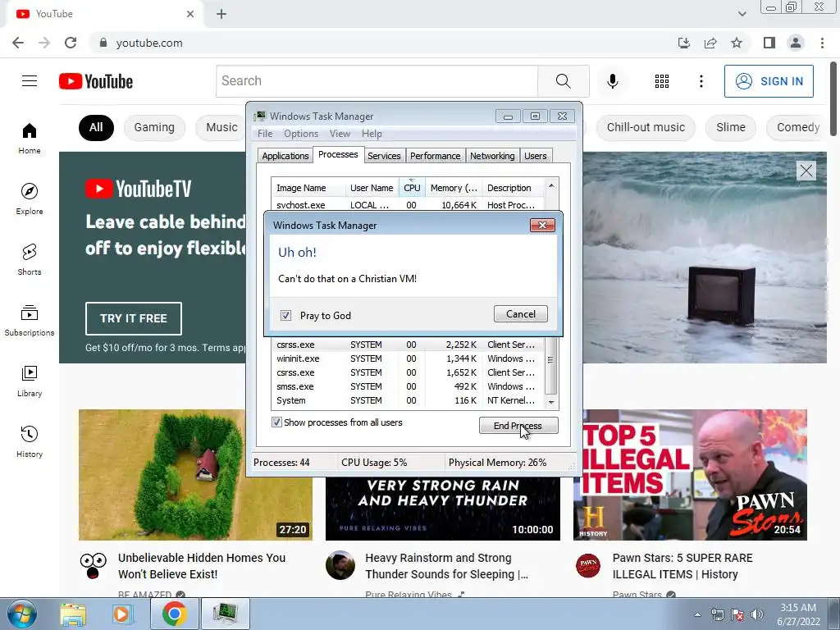Select wininit.exe process row

click(407, 358)
